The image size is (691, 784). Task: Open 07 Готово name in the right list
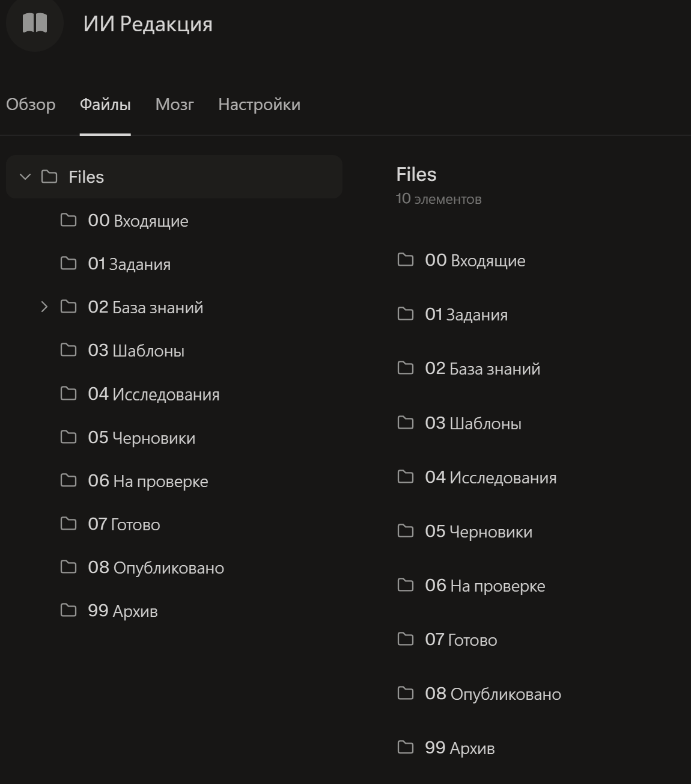(x=461, y=640)
